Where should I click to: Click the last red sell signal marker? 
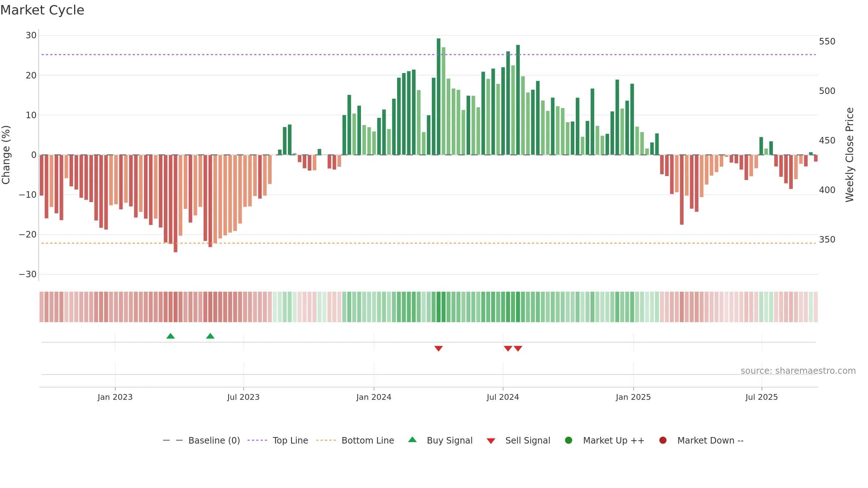pyautogui.click(x=518, y=348)
